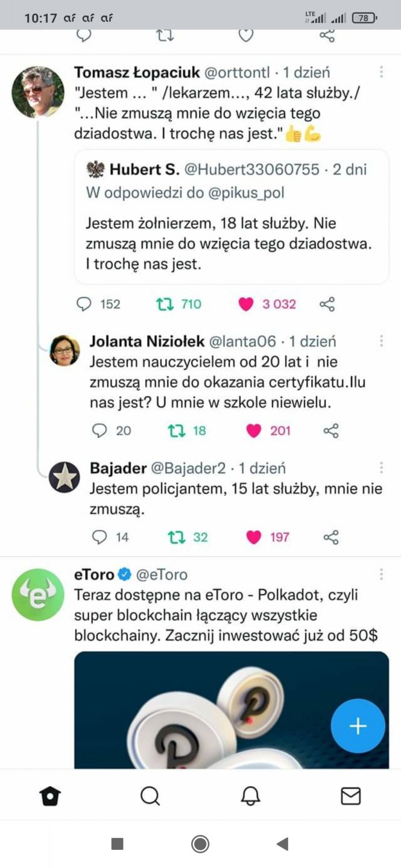View Bajader's star profile avatar
401x868 pixels.
click(64, 477)
